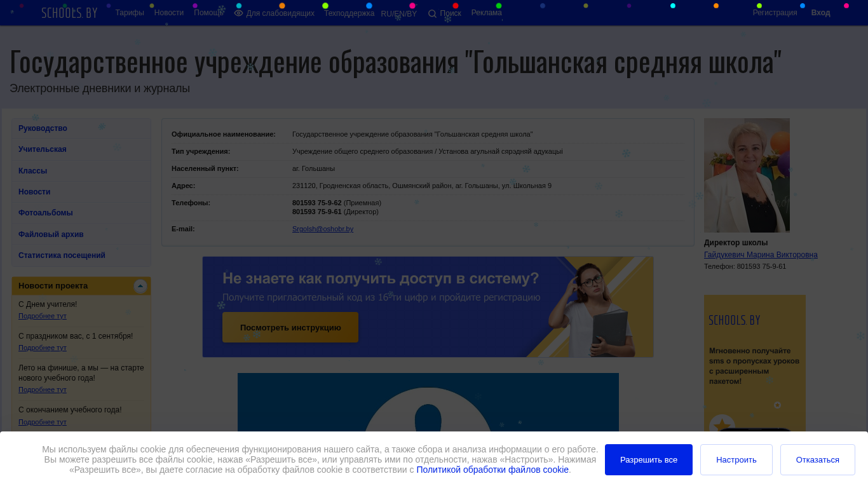This screenshot has width=868, height=488.
Task: Click Разрешить все cookies button
Action: tap(649, 459)
